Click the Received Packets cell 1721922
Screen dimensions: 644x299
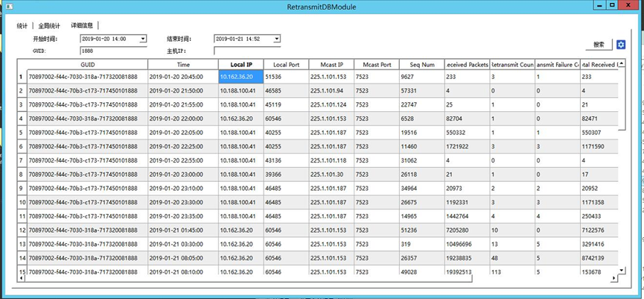[x=467, y=146]
